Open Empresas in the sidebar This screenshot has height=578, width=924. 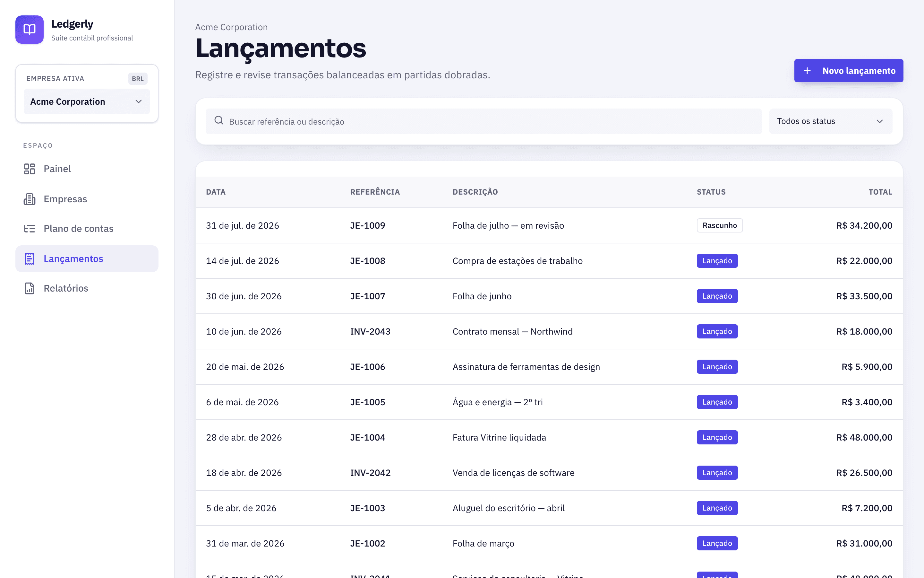[87, 199]
